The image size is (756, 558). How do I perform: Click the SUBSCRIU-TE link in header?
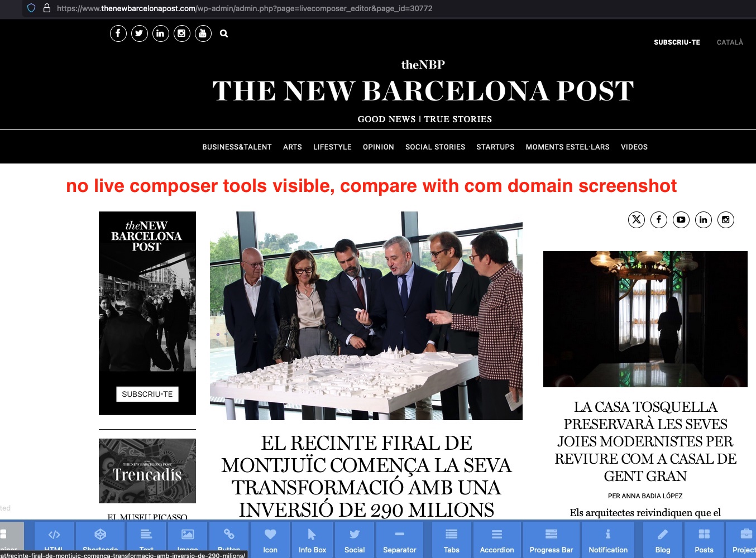pos(677,42)
